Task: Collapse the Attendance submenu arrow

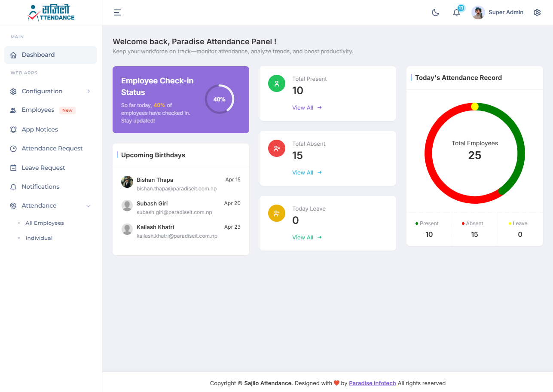Action: click(89, 206)
